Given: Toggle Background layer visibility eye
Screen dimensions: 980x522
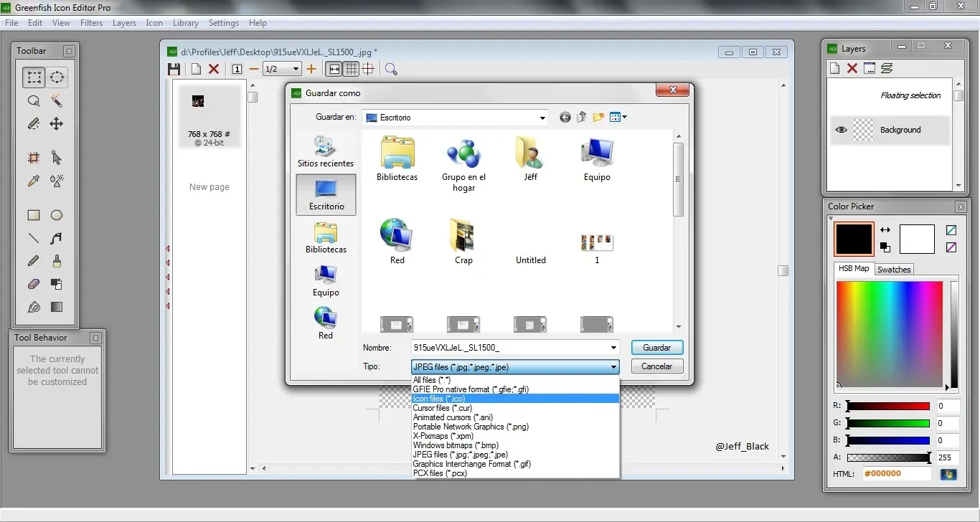Looking at the screenshot, I should pos(842,130).
